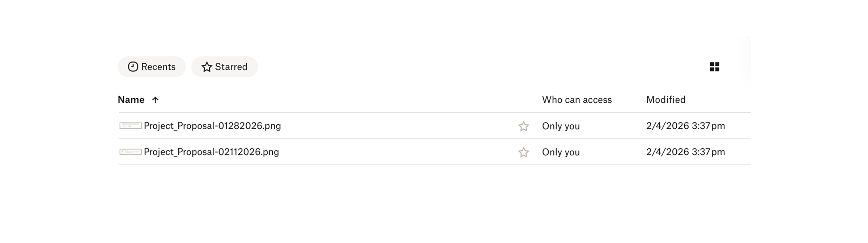Screen dimensions: 868x243
Task: Sort files by the Modified column
Action: (x=666, y=99)
